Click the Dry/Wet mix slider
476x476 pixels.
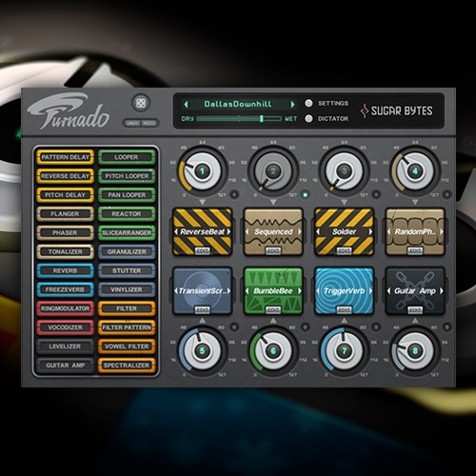click(239, 119)
